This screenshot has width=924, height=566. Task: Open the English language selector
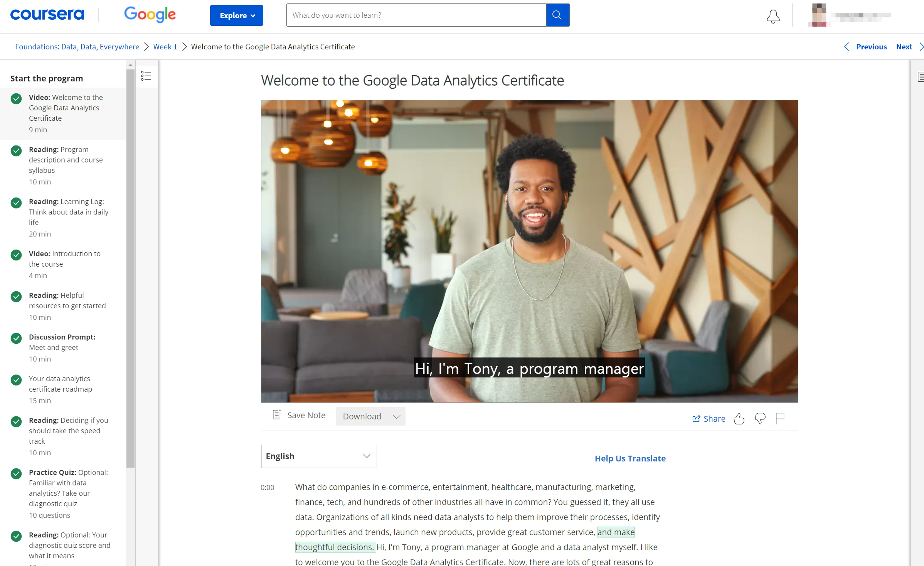318,456
